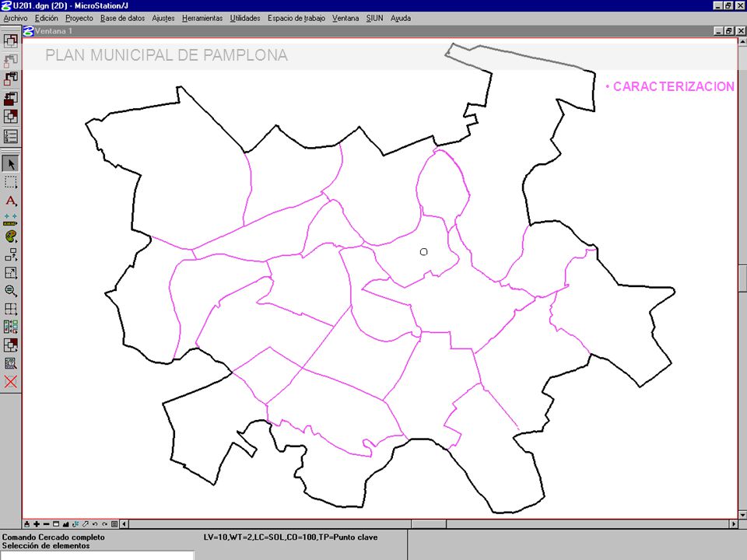The height and width of the screenshot is (560, 747).
Task: Click the vertical scrollbar thumb
Action: tap(742, 278)
